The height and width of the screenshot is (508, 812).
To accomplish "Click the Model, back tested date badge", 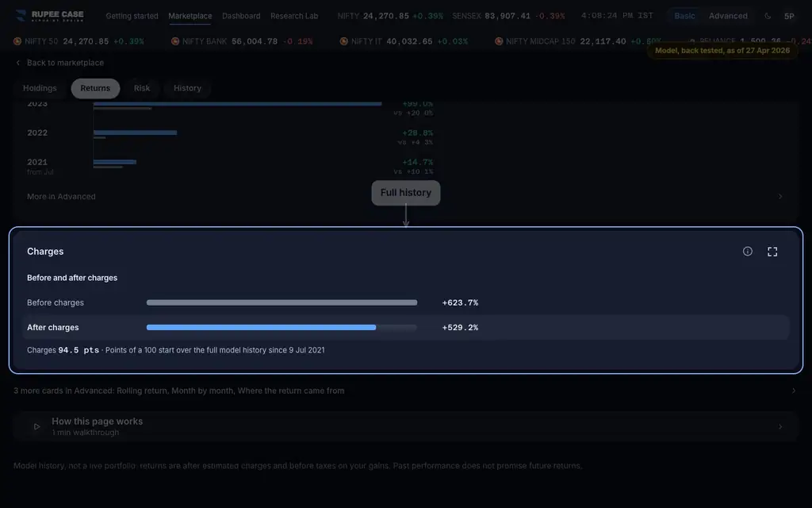I will pyautogui.click(x=722, y=51).
